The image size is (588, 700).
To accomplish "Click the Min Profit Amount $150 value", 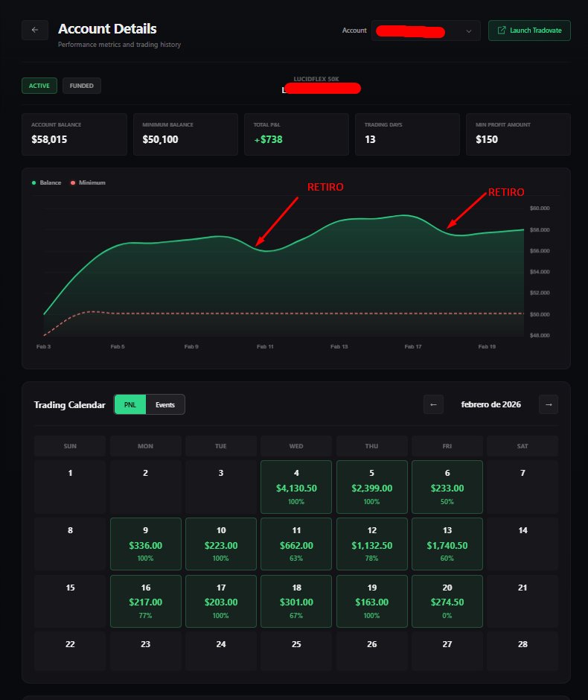I will point(486,140).
